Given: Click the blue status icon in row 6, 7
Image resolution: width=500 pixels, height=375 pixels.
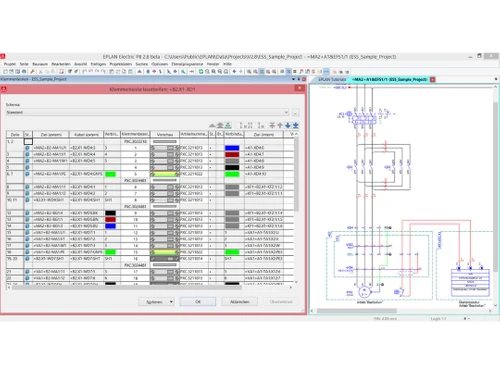Looking at the screenshot, I should pos(27,174).
